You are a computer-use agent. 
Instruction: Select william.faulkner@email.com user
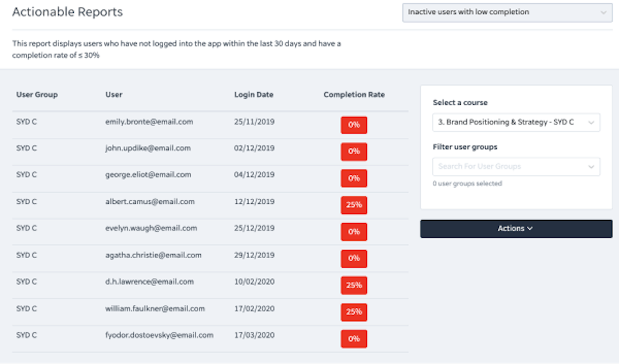(155, 308)
